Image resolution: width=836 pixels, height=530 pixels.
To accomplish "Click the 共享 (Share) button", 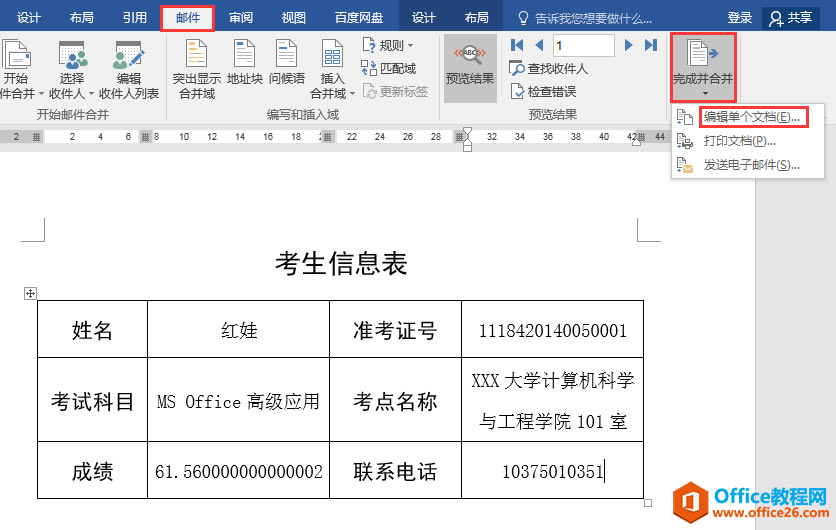I will click(791, 18).
